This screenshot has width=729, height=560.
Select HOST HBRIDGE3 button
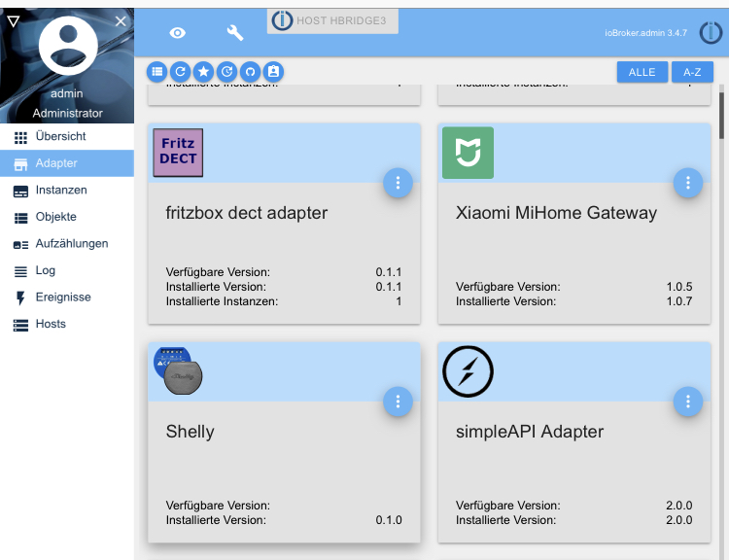click(333, 21)
